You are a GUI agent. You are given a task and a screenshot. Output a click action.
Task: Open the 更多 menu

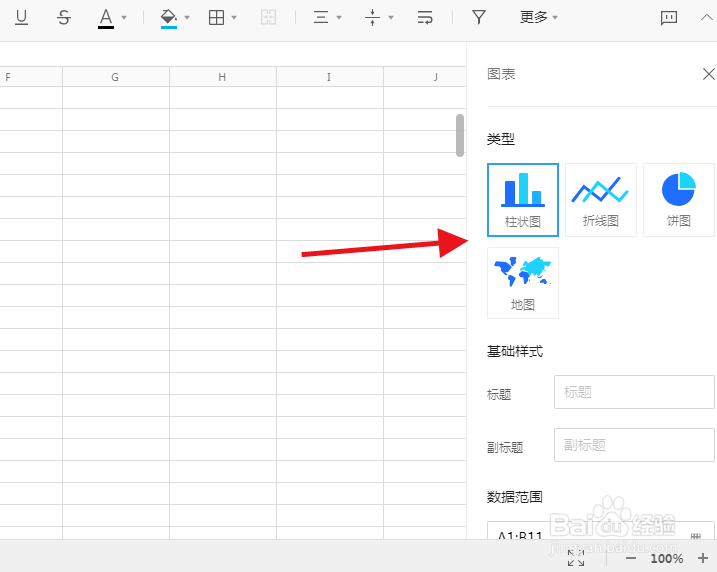[x=539, y=17]
